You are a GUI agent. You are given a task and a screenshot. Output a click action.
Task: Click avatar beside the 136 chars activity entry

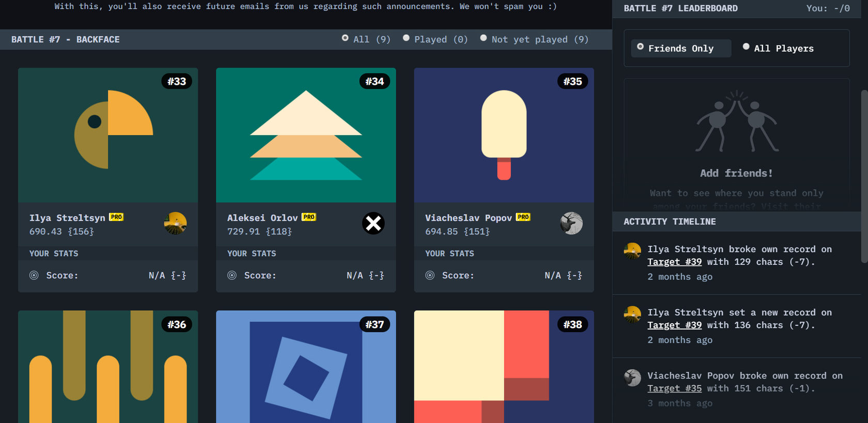pos(632,315)
